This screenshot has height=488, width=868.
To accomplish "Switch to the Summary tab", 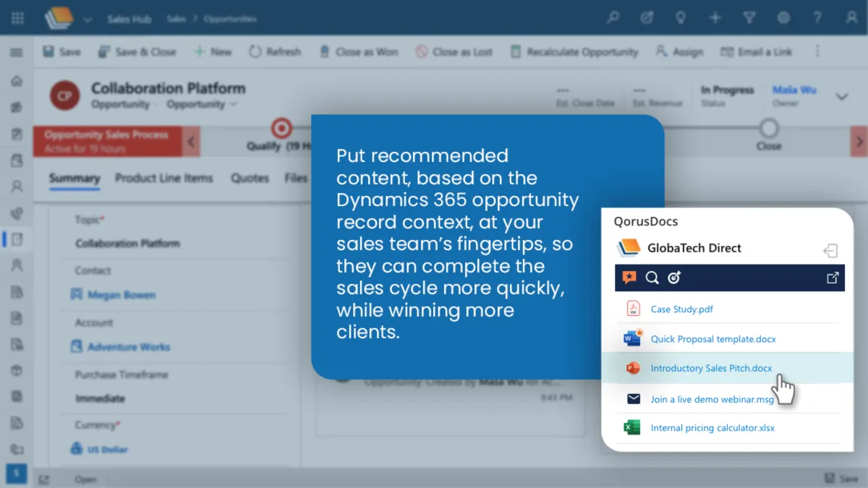I will coord(75,179).
